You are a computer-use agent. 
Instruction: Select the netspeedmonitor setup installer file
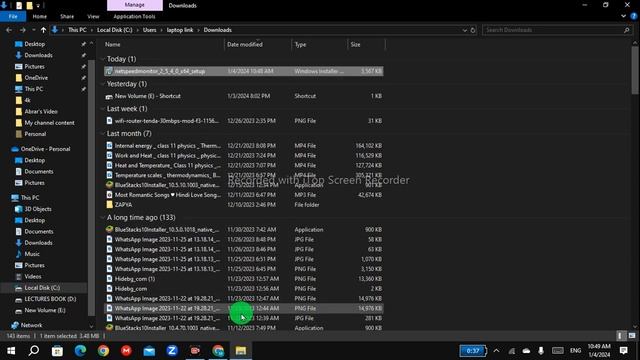244,71
